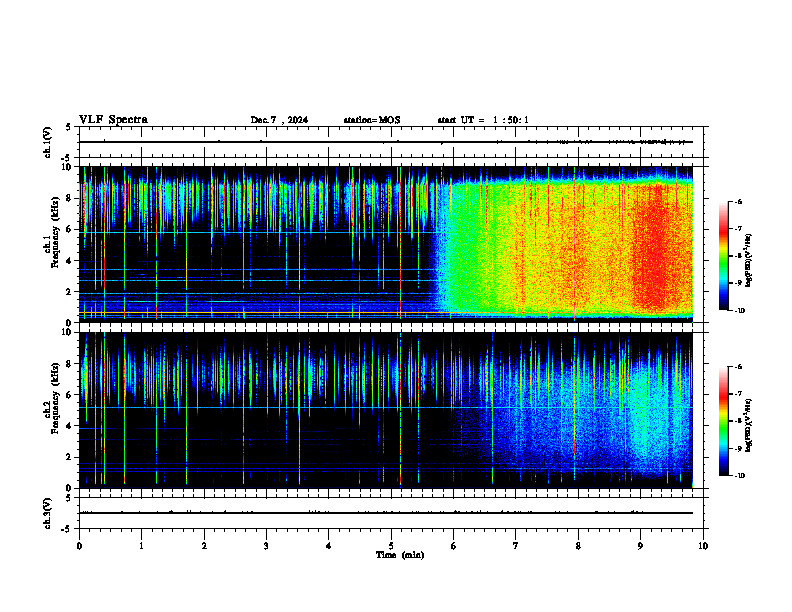
Task: Click the "VLF Spectra" title text
Action: click(113, 120)
